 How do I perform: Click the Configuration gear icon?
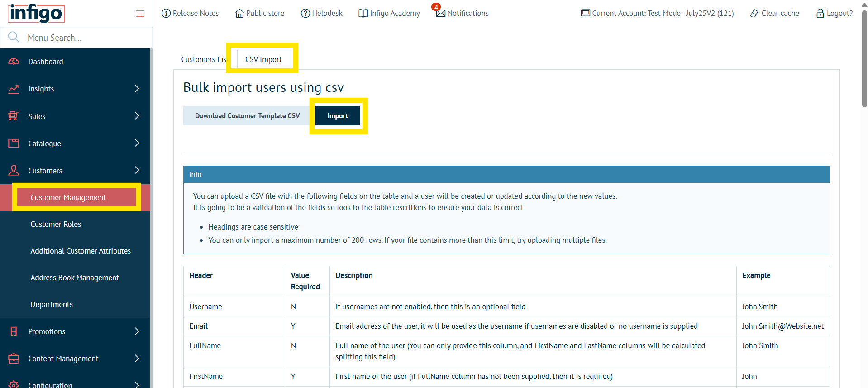click(14, 384)
